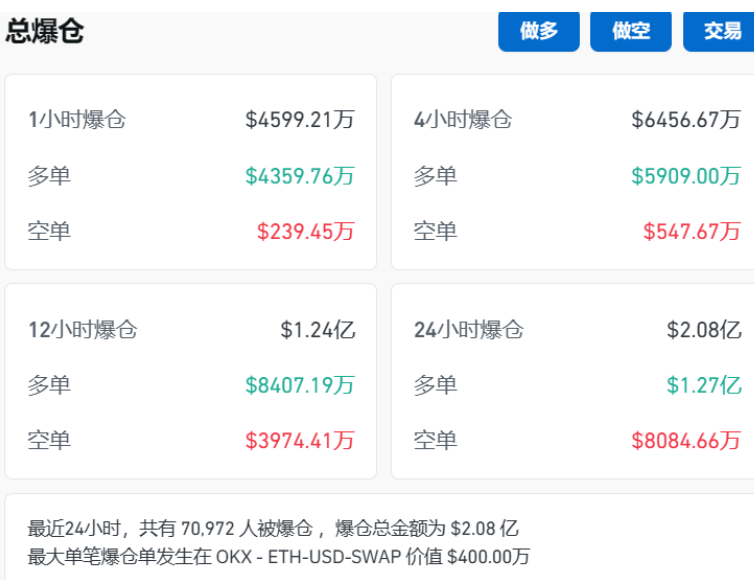Select the 4小时爆仓 label
754x580 pixels.
click(463, 120)
